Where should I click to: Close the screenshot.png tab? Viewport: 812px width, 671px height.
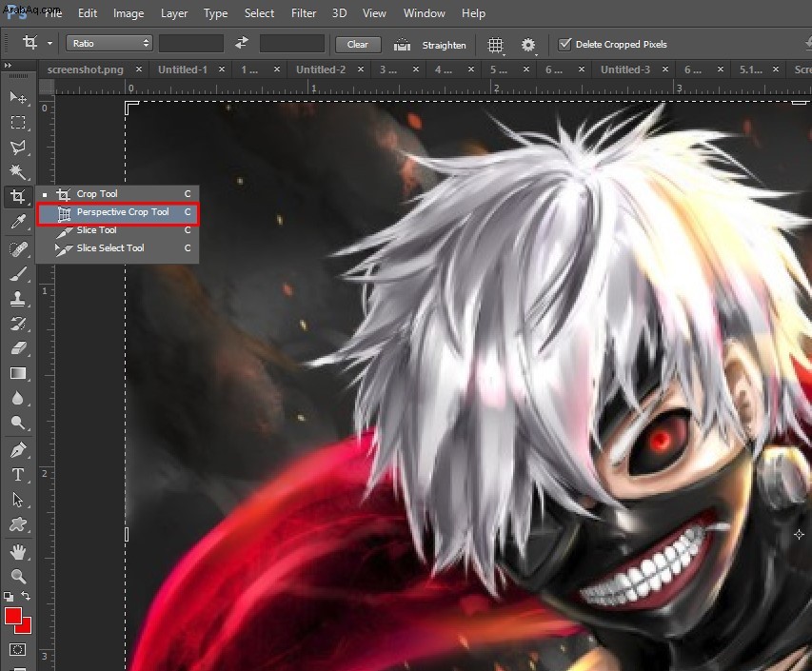pyautogui.click(x=139, y=69)
